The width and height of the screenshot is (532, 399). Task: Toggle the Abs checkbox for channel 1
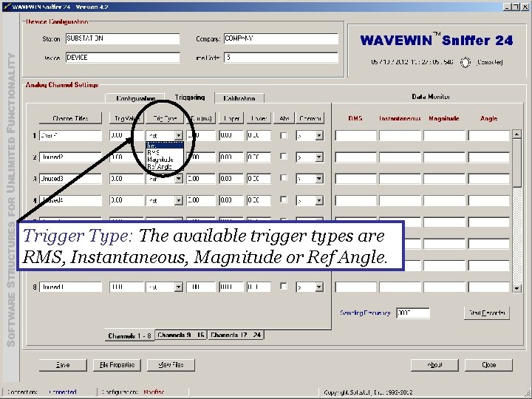[x=283, y=135]
